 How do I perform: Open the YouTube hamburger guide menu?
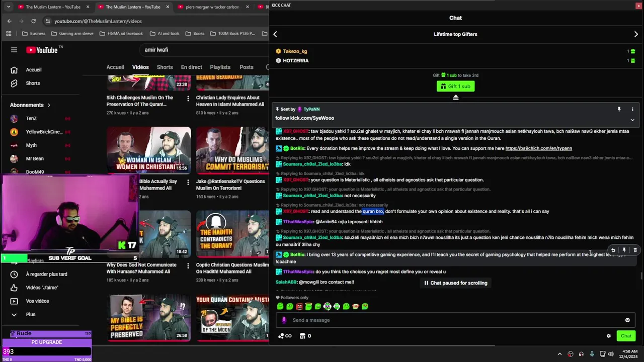(x=14, y=50)
